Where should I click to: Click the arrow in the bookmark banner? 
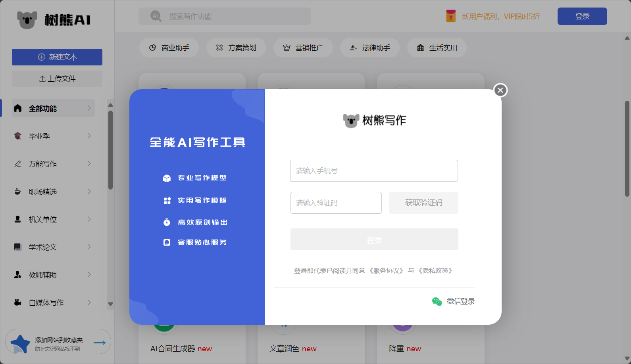(100, 343)
